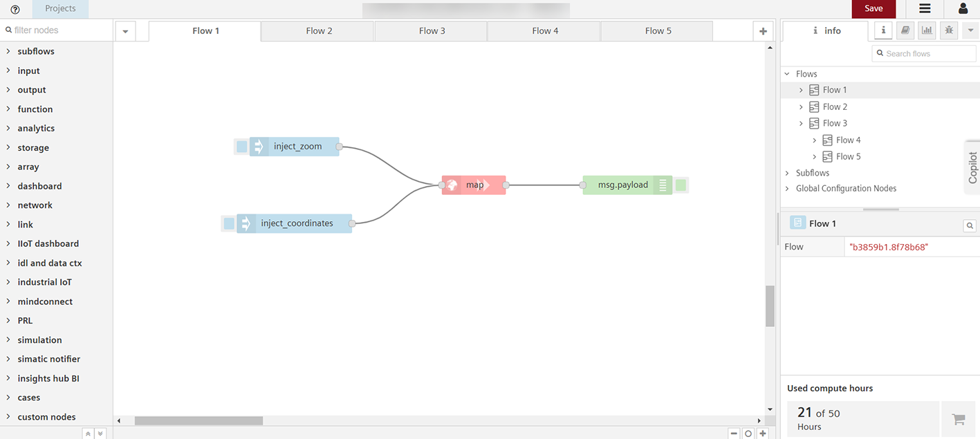Expand Flow 2 in the info tree
The height and width of the screenshot is (439, 980).
tap(801, 106)
